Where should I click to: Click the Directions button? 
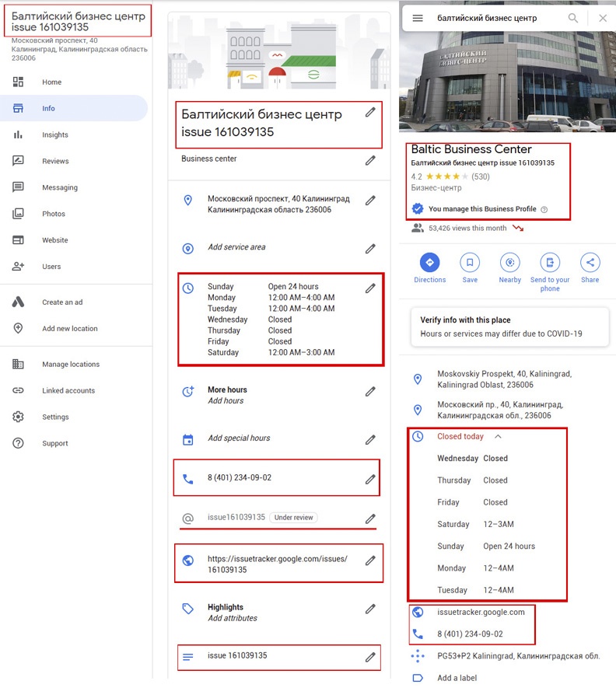click(x=430, y=267)
